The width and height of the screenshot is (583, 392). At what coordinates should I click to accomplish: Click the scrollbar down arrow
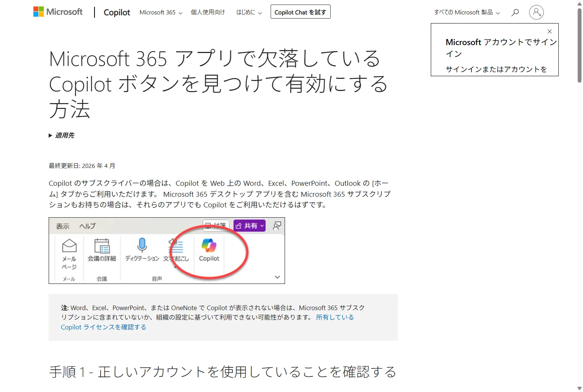(x=580, y=389)
